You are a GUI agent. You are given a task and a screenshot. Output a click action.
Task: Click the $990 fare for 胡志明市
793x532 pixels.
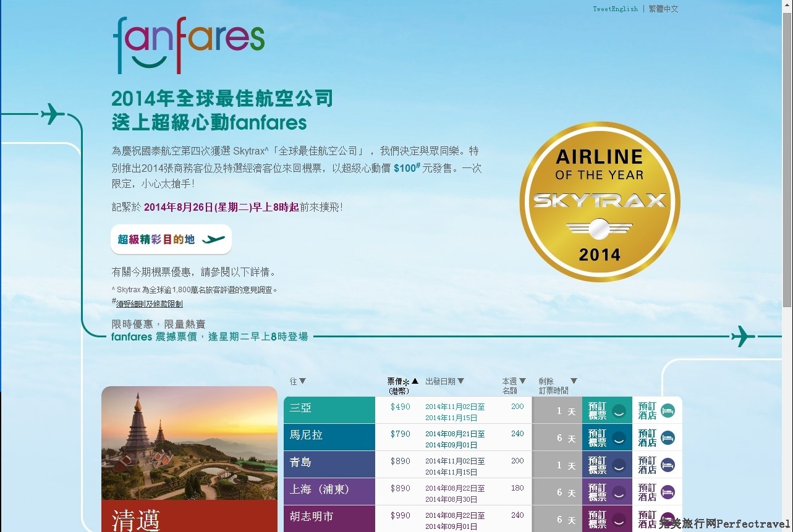click(x=400, y=515)
